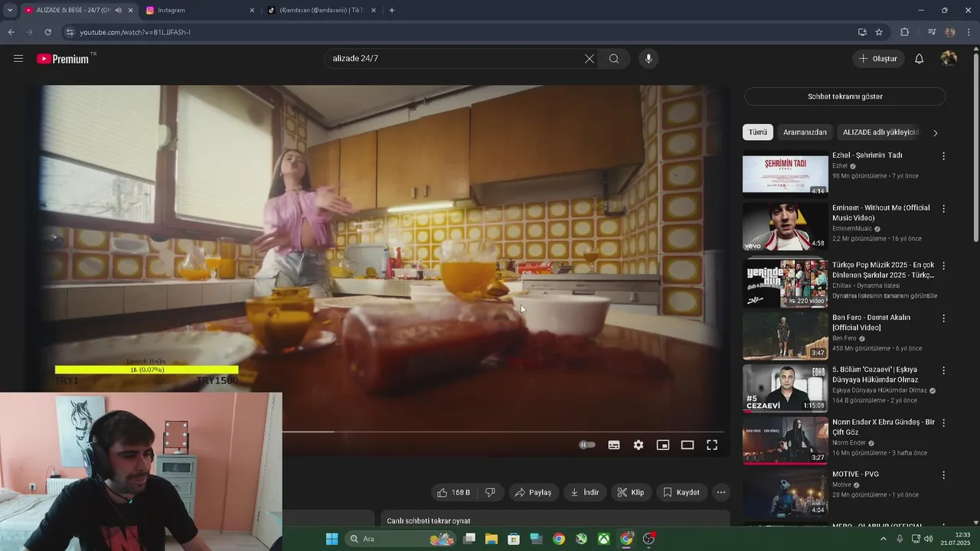This screenshot has height=551, width=980.
Task: Clear the search box text
Action: tap(590, 59)
